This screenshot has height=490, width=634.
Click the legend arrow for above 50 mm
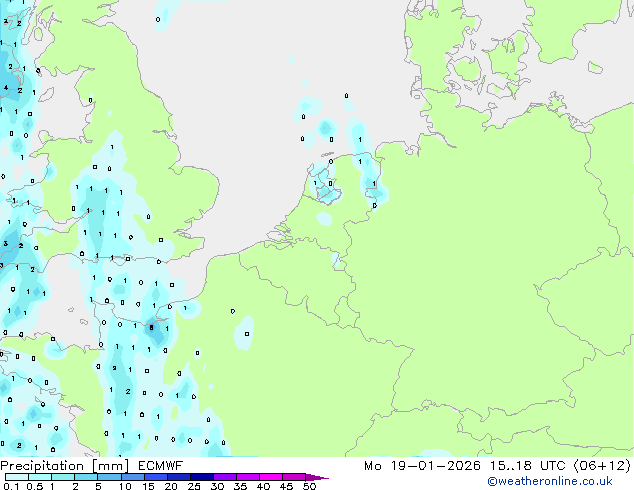coord(317,477)
